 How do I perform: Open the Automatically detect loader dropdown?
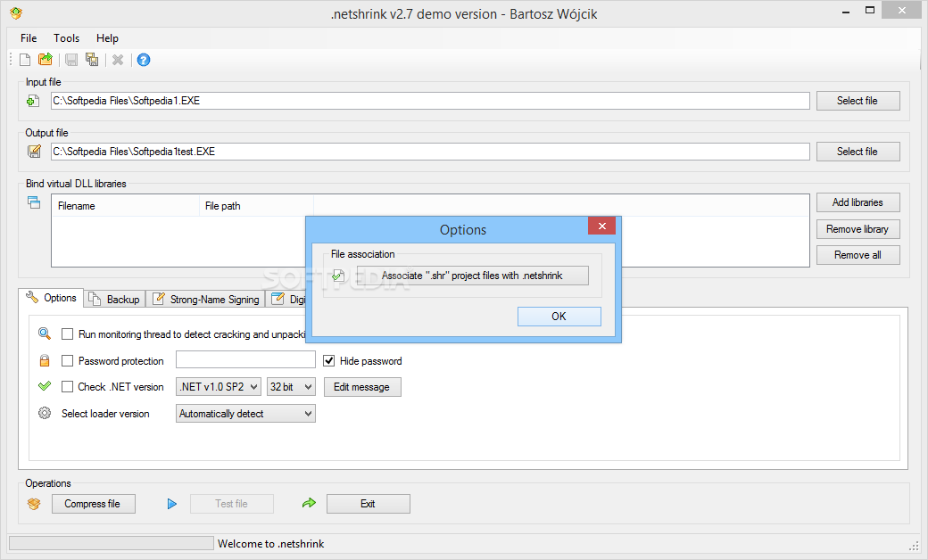(245, 414)
